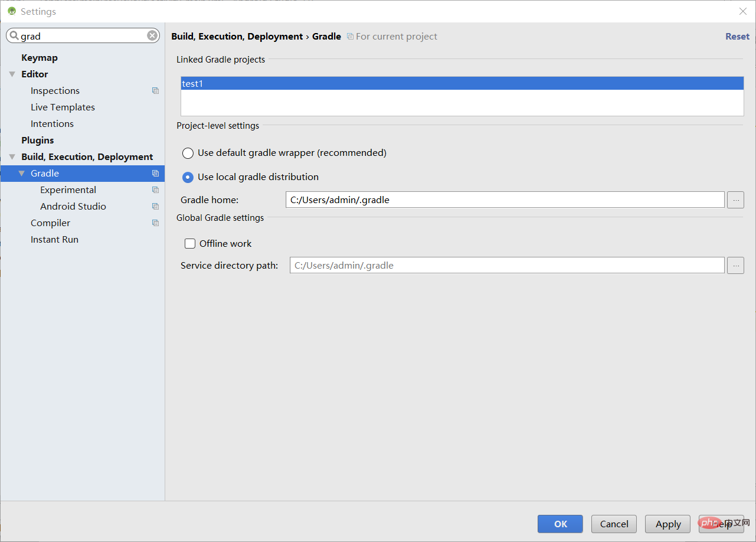This screenshot has height=542, width=756.
Task: Click the copy-settings icon beside Inspections
Action: coord(155,90)
